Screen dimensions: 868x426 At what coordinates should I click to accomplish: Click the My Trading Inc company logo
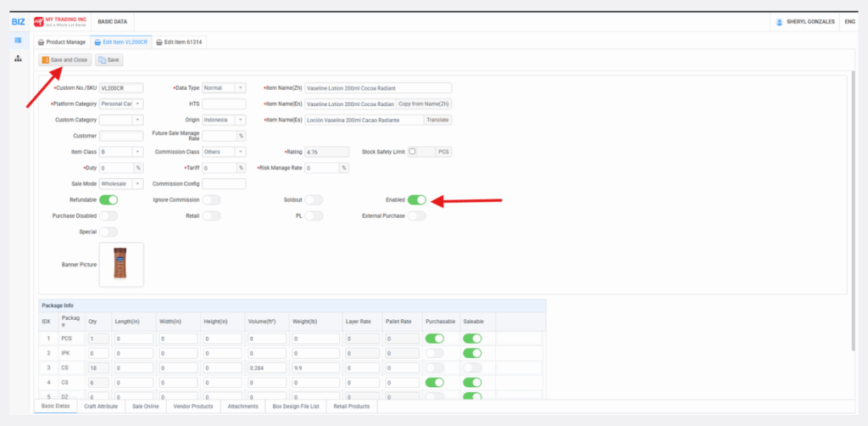click(62, 21)
